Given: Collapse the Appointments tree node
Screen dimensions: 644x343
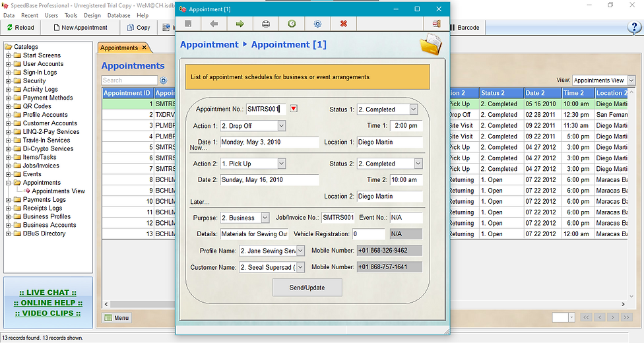Looking at the screenshot, I should pyautogui.click(x=8, y=183).
